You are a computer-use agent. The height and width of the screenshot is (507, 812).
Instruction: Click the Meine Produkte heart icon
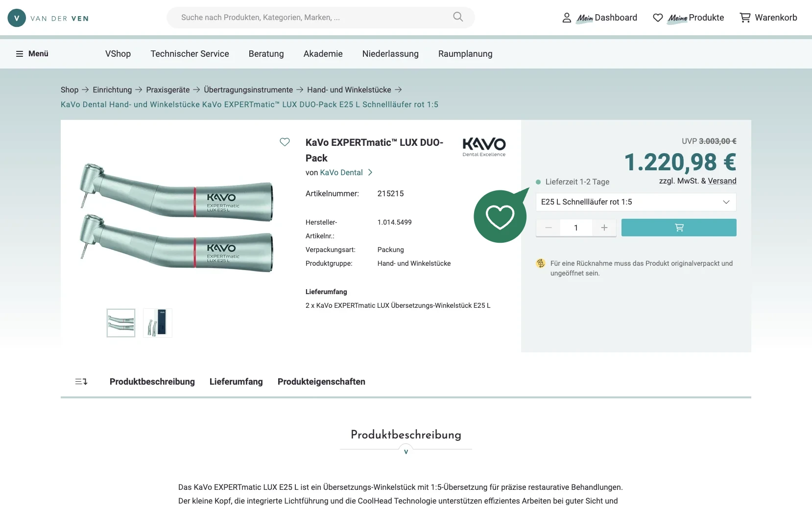tap(658, 18)
